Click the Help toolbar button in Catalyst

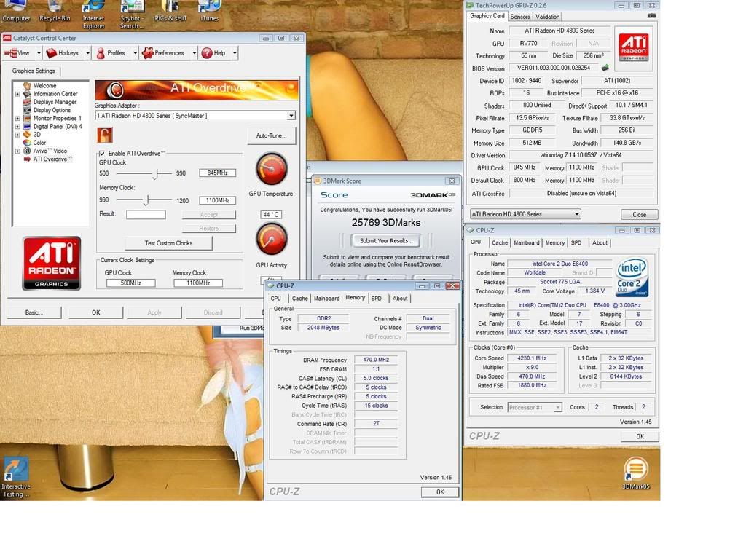(214, 53)
